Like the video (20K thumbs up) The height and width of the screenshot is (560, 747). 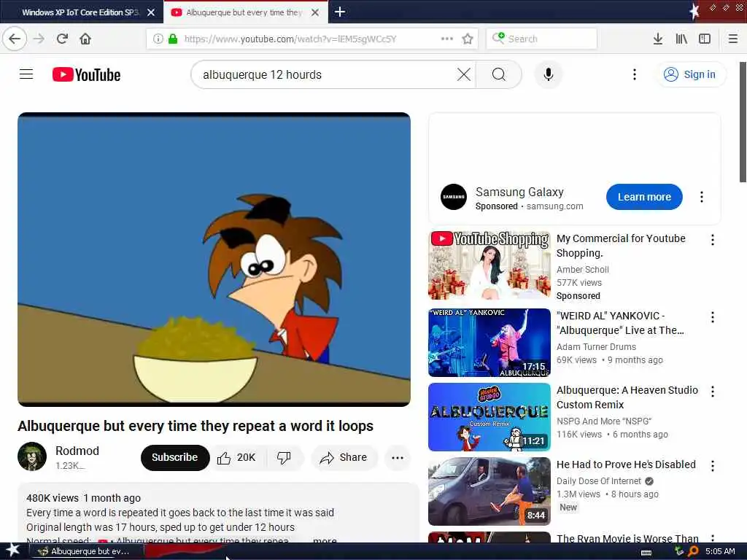click(x=237, y=458)
